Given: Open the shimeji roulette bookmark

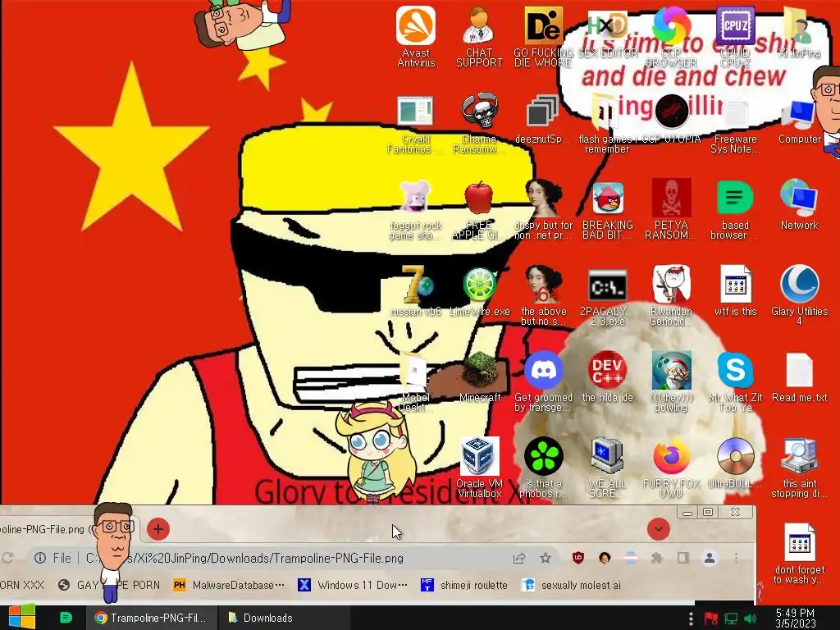Looking at the screenshot, I should [x=464, y=585].
